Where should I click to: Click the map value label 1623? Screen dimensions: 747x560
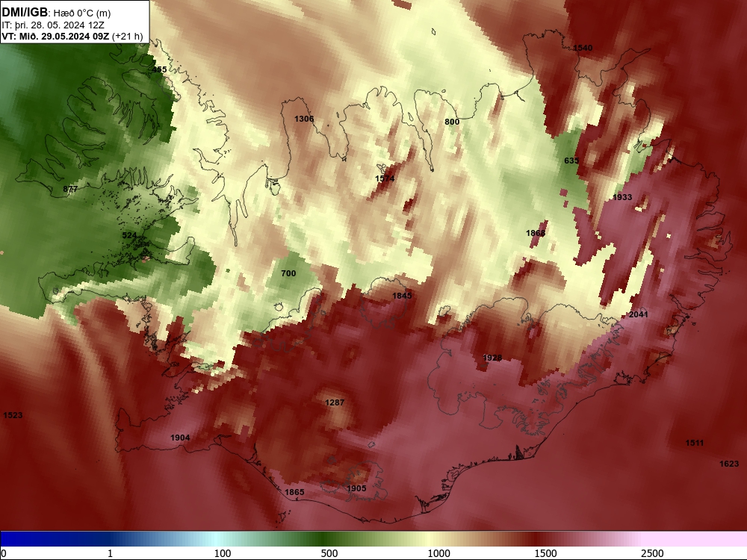coord(729,464)
